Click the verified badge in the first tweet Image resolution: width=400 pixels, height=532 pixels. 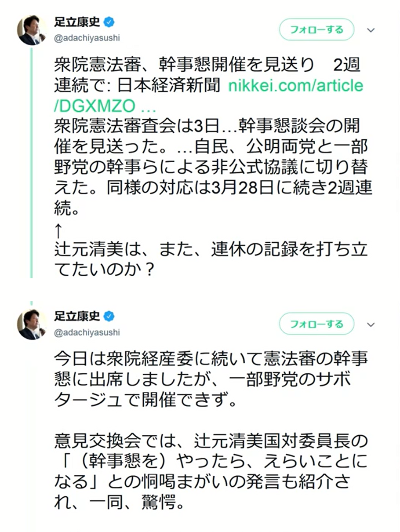(109, 22)
